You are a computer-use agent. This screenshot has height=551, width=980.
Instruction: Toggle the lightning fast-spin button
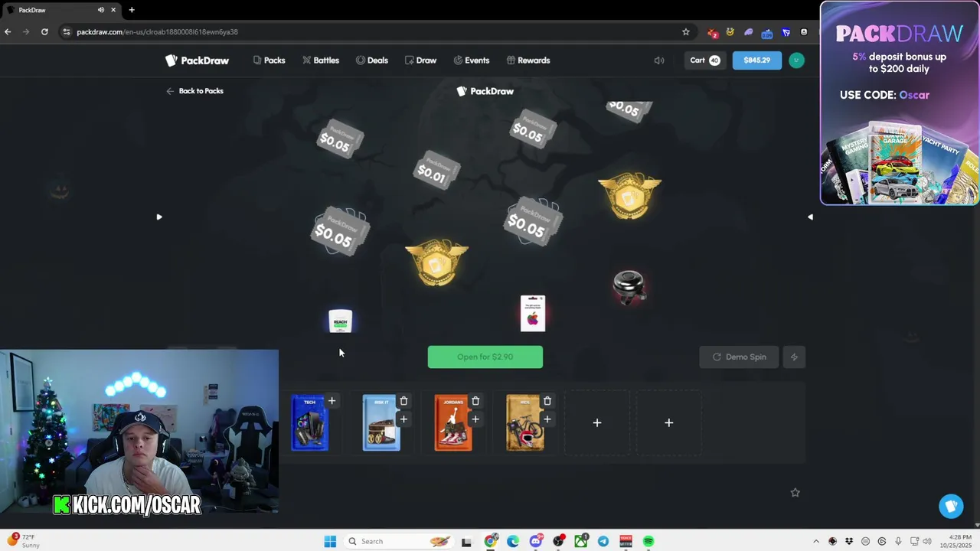pyautogui.click(x=794, y=357)
